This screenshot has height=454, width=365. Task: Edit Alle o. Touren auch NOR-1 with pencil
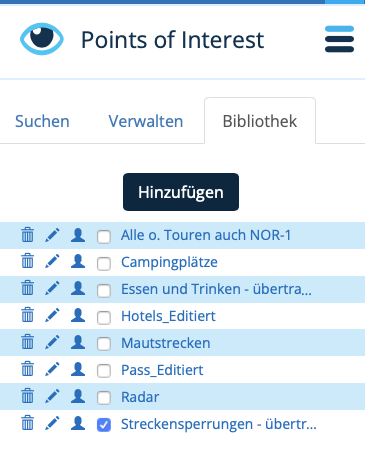(52, 235)
